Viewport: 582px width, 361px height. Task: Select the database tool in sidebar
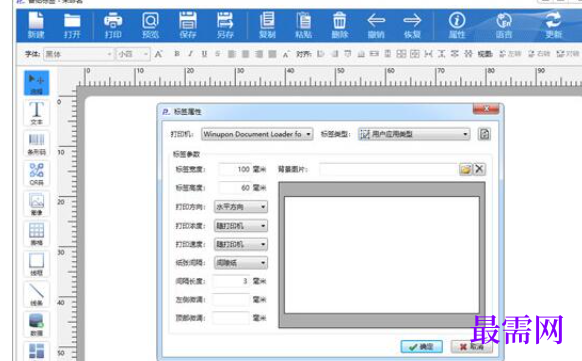(x=36, y=324)
